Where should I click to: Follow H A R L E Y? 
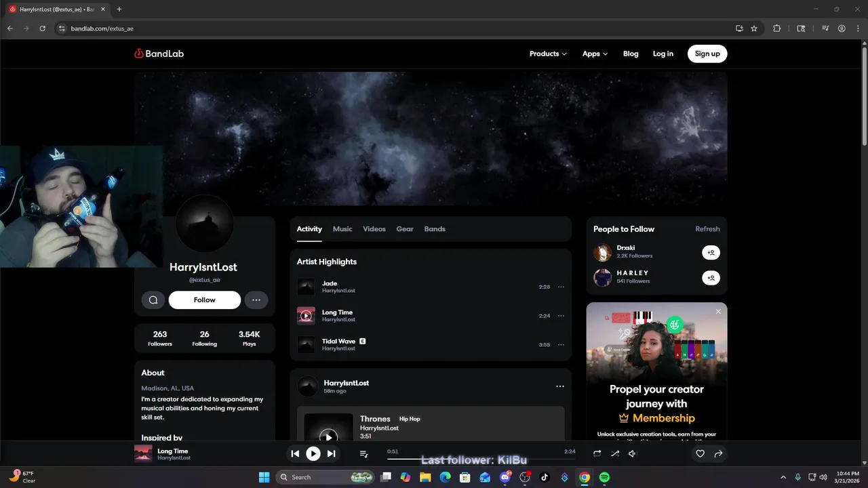point(711,278)
